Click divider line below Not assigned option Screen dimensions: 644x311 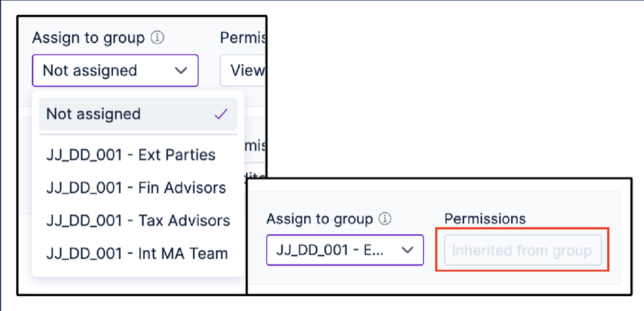pos(138,135)
